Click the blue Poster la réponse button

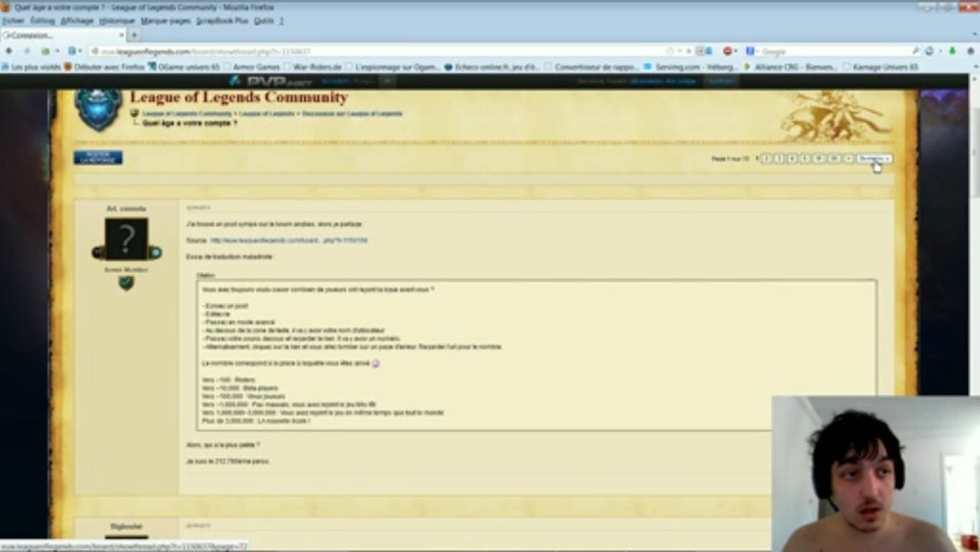coord(98,157)
